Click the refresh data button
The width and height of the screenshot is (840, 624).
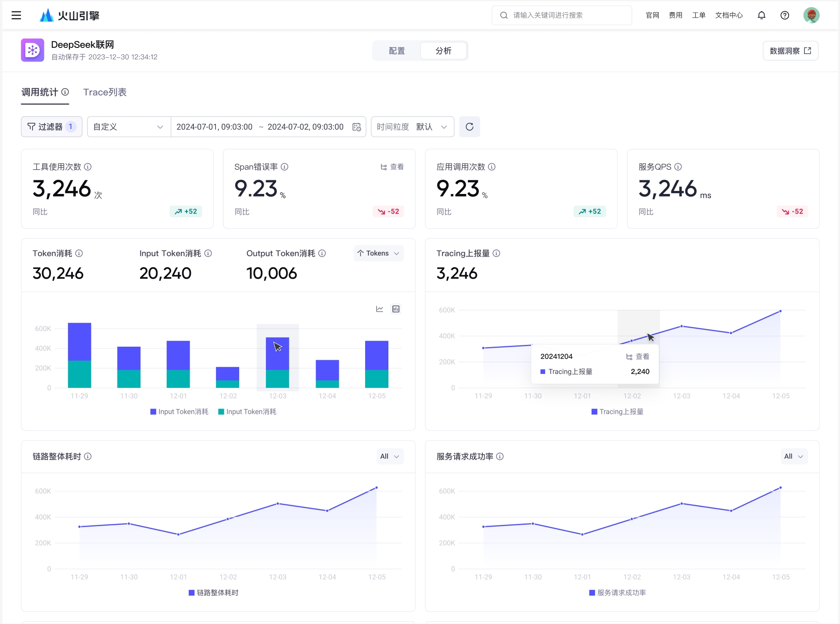pyautogui.click(x=469, y=127)
